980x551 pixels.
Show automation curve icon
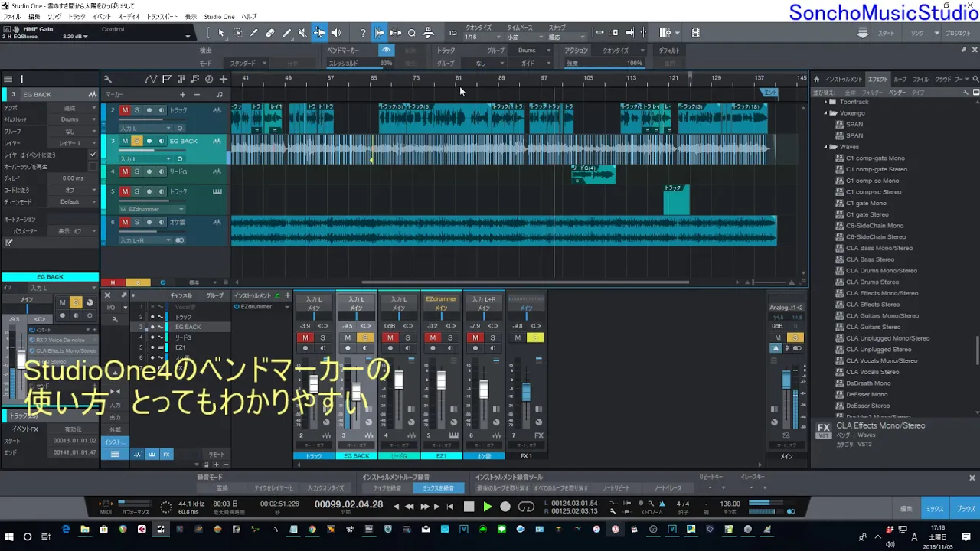click(x=151, y=79)
